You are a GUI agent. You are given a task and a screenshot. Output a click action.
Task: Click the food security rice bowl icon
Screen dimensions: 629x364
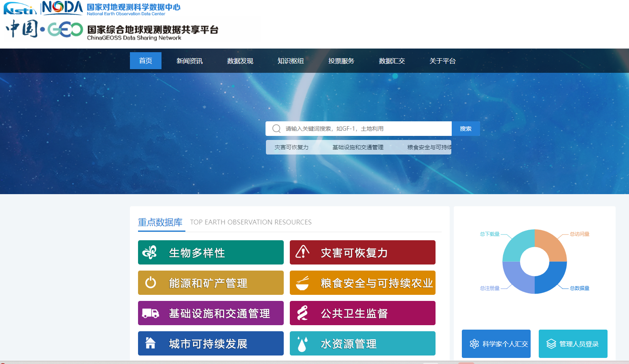(302, 283)
